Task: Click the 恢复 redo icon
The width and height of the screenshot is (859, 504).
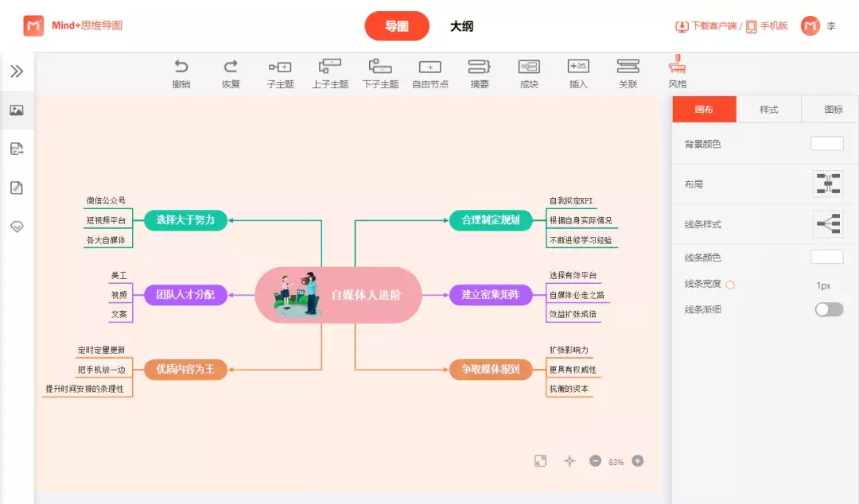Action: pos(231,68)
